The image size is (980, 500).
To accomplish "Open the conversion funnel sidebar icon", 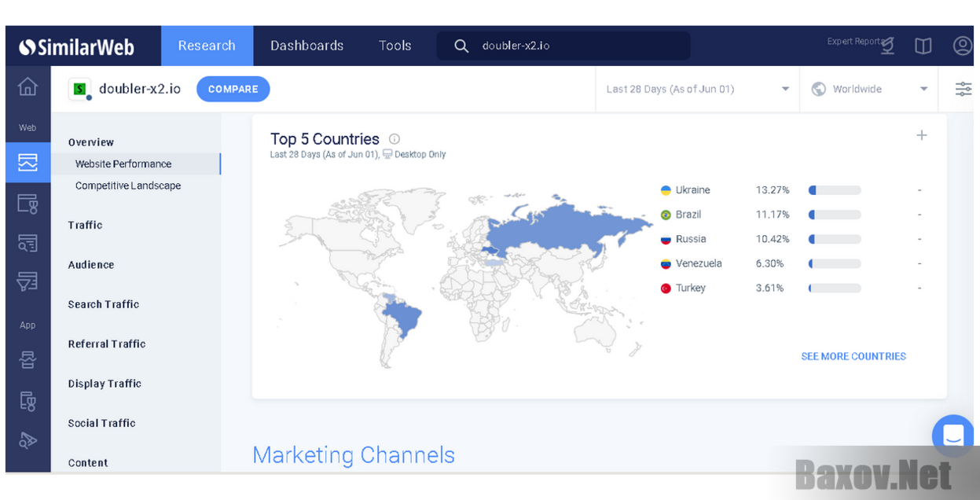I will tap(28, 281).
